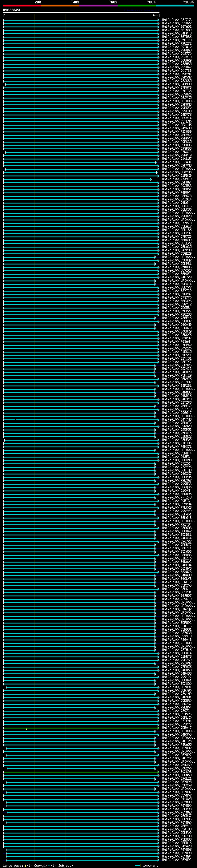Select the UniRef100_A8UF09 label
Screen dimensions: 197x868
click(177, 440)
